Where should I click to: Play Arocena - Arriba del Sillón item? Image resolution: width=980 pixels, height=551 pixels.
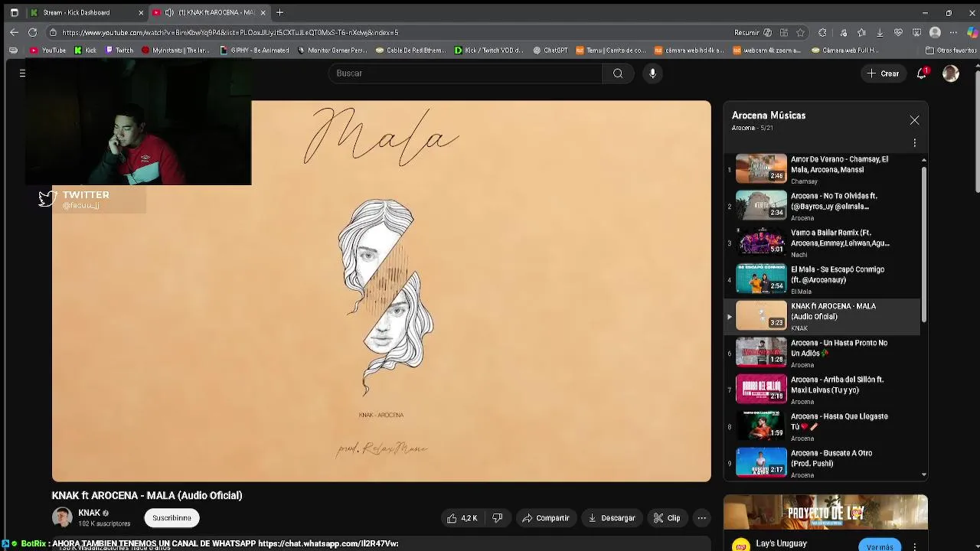(822, 390)
